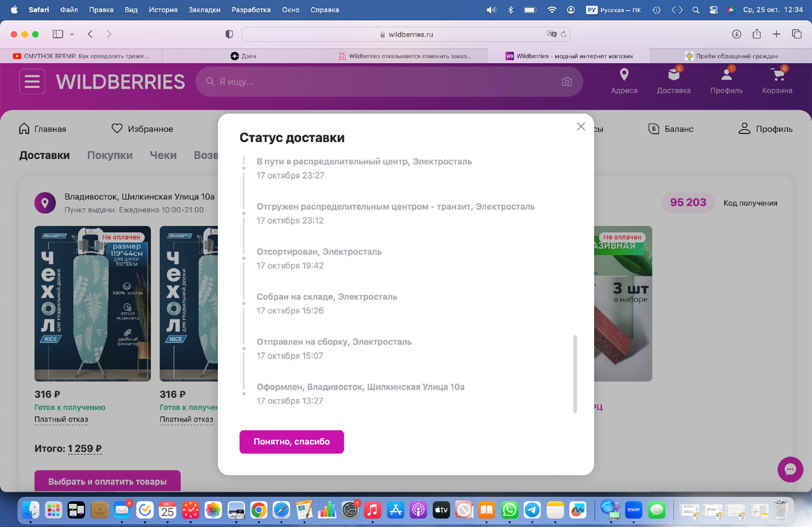Open Корзина cart icon
Screen dimensions: 812x527
pyautogui.click(x=776, y=74)
